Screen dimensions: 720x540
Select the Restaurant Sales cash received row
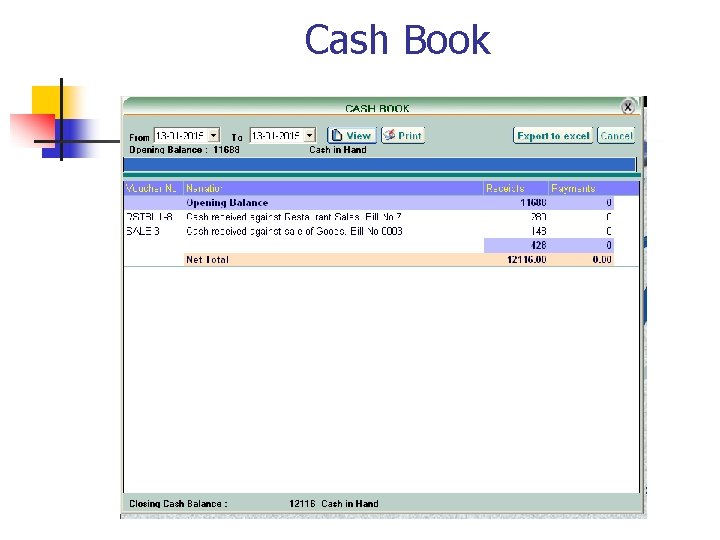tap(369, 217)
